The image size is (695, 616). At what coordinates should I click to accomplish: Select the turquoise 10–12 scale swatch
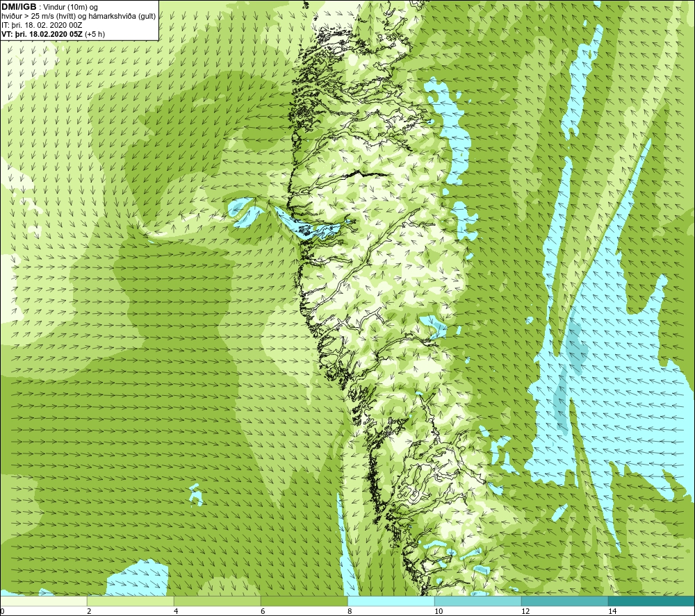point(478,601)
